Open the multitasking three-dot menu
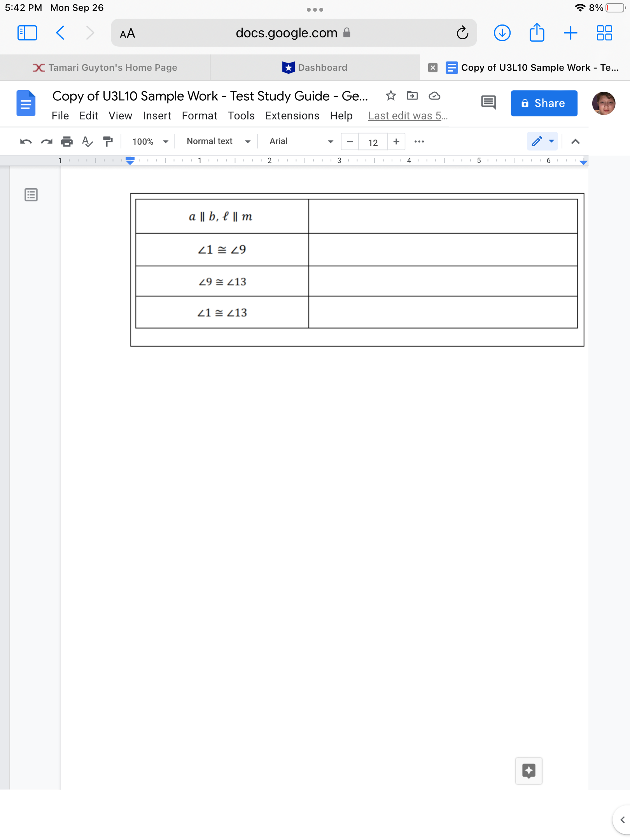630x840 pixels. pos(315,10)
